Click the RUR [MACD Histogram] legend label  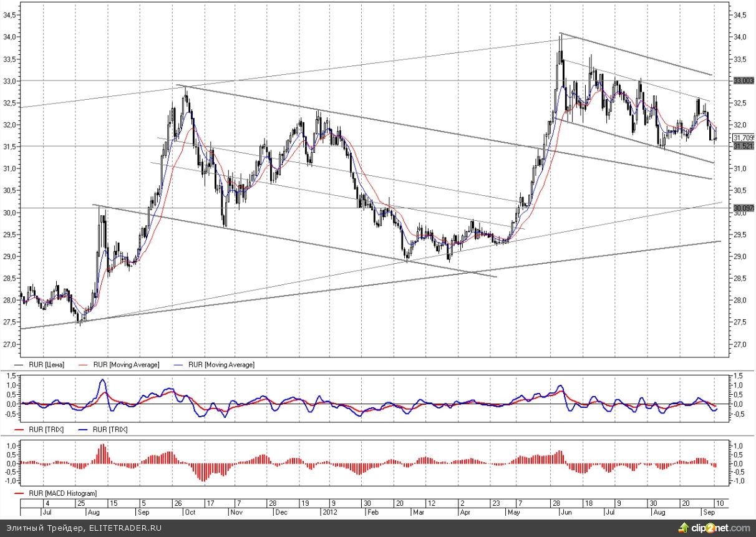pos(61,493)
